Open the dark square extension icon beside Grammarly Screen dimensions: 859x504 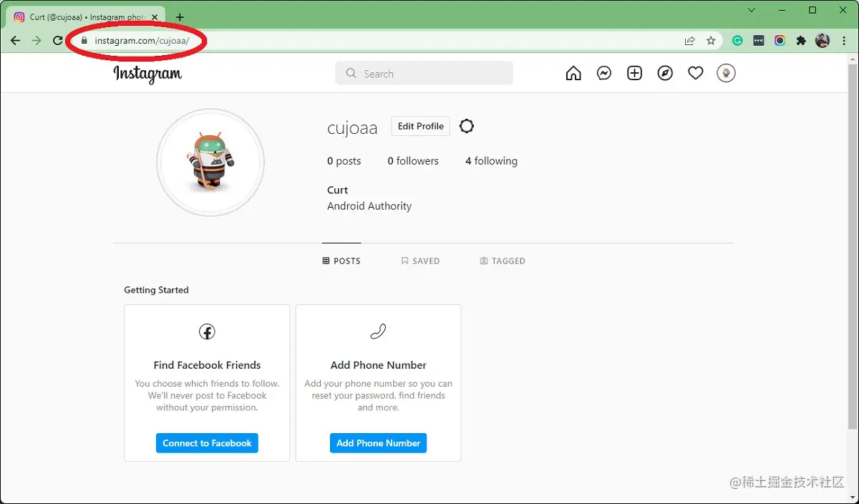[759, 41]
